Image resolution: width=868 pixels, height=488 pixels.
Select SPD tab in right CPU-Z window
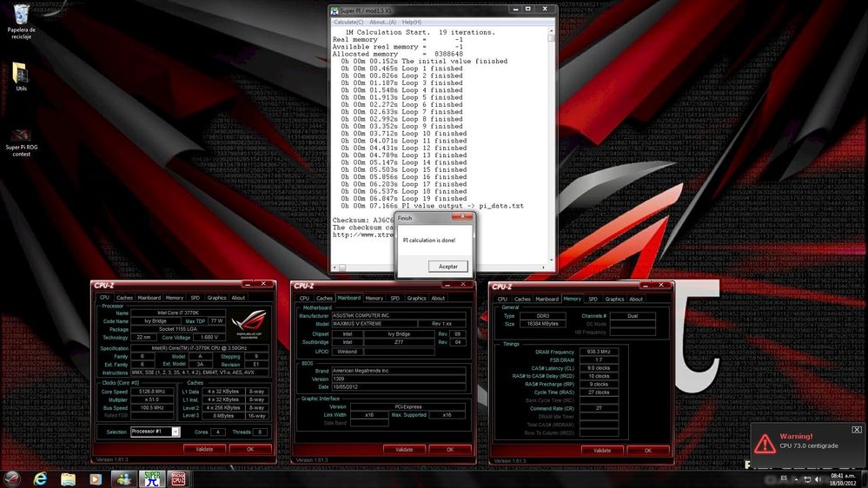(593, 300)
